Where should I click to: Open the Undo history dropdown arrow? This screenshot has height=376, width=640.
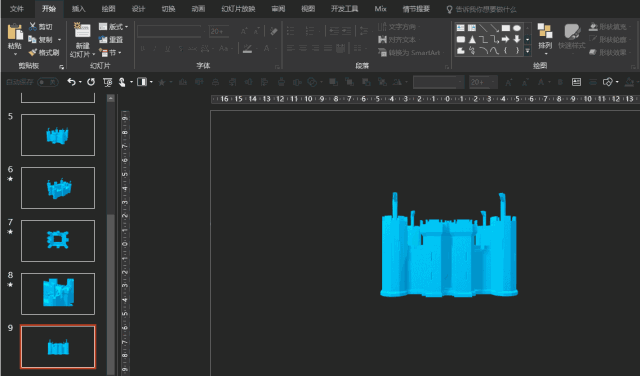(80, 82)
